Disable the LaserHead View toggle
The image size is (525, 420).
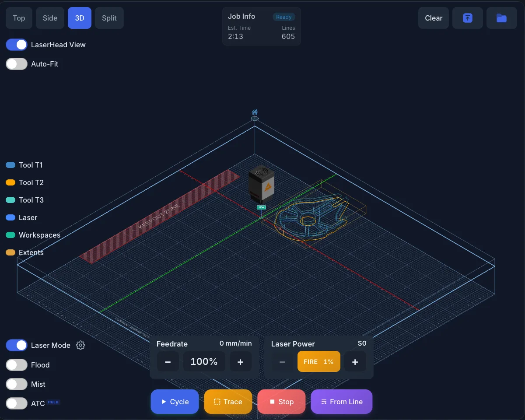pyautogui.click(x=17, y=45)
